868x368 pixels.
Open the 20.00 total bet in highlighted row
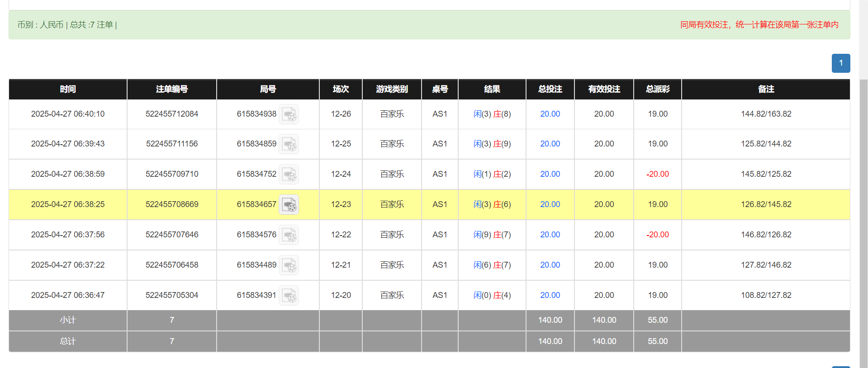(x=550, y=204)
